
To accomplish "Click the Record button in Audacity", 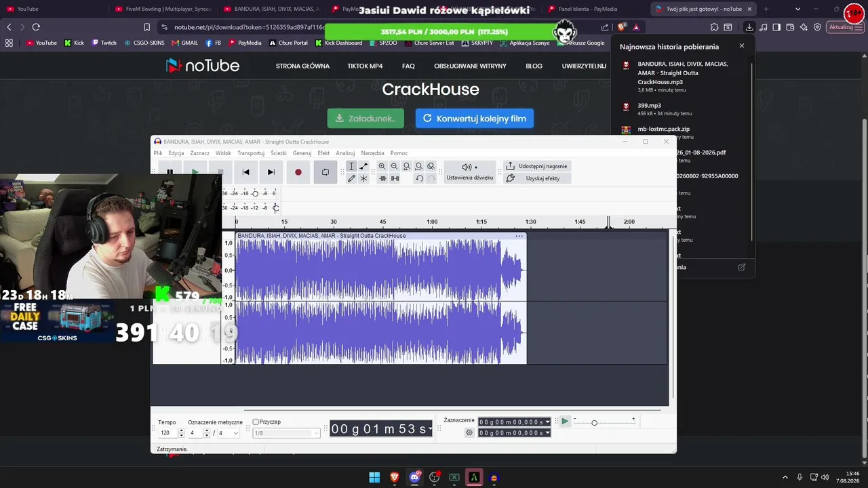I will tap(298, 172).
